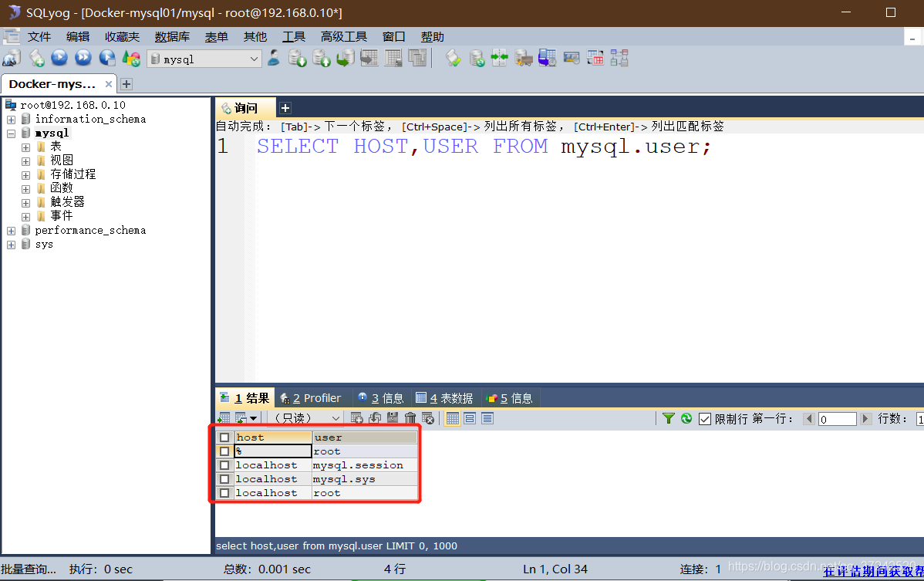
Task: Open the query builder icon
Action: [595, 58]
